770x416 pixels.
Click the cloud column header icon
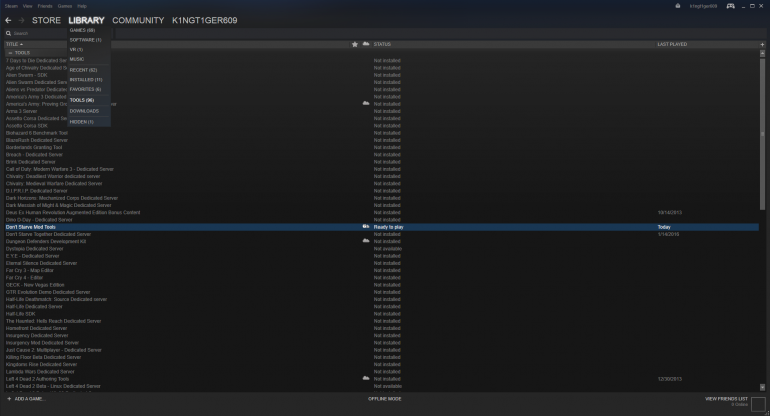366,44
